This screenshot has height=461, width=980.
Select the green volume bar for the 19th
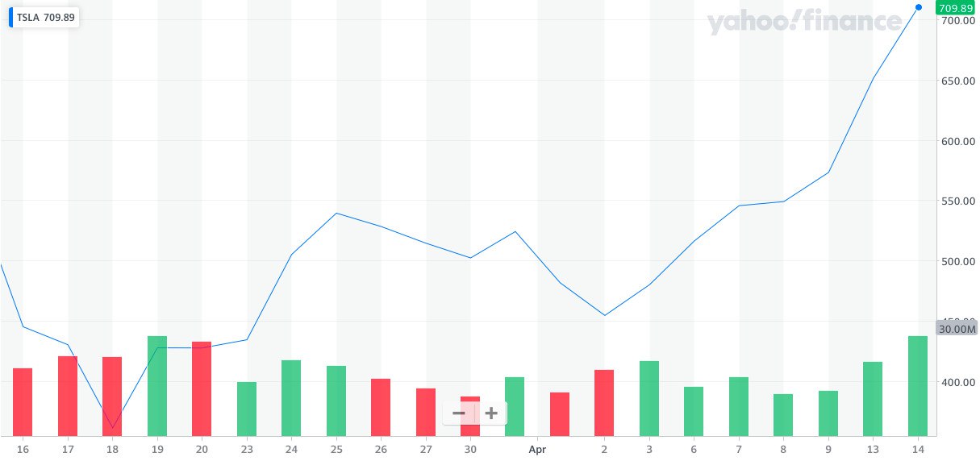(x=157, y=385)
